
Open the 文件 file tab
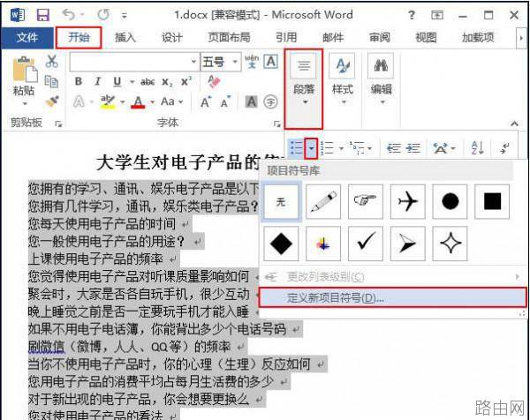click(27, 37)
